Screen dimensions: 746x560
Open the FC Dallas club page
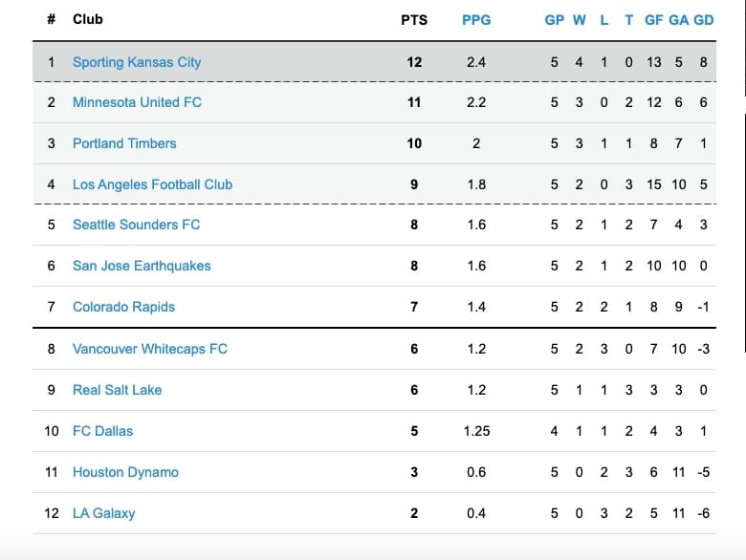(x=102, y=431)
